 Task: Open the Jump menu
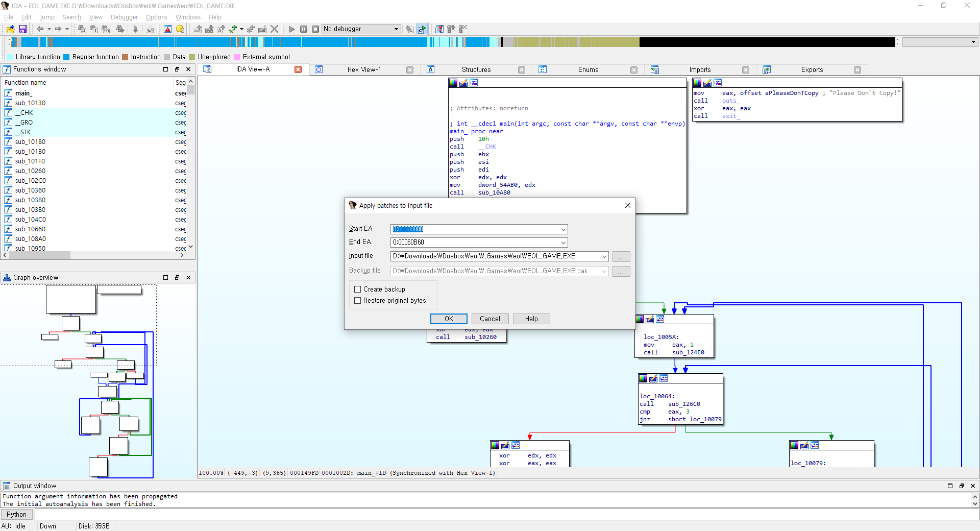47,17
